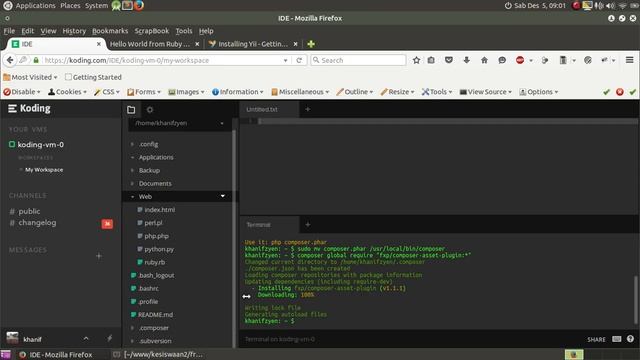Switch to the files folder panel icon
640x360 pixels.
(x=131, y=109)
